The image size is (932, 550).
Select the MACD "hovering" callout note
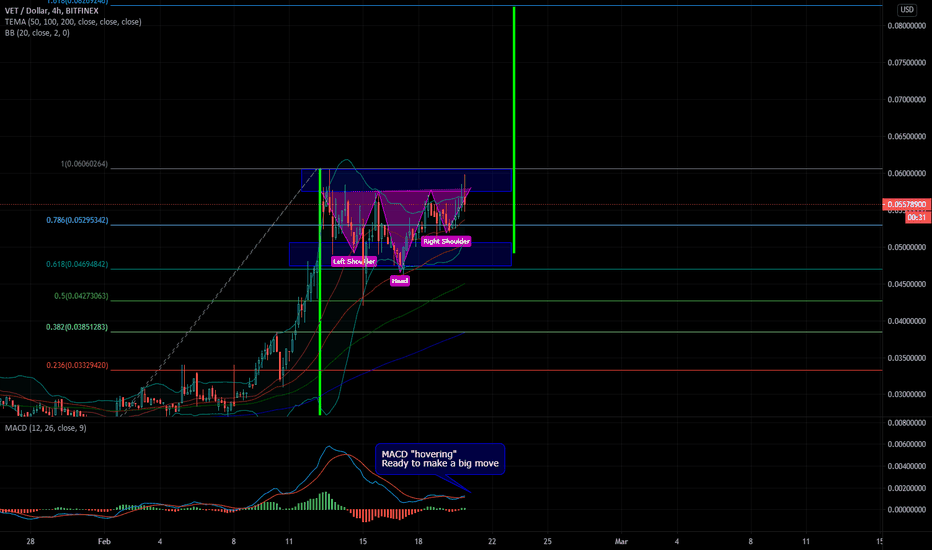pyautogui.click(x=440, y=459)
